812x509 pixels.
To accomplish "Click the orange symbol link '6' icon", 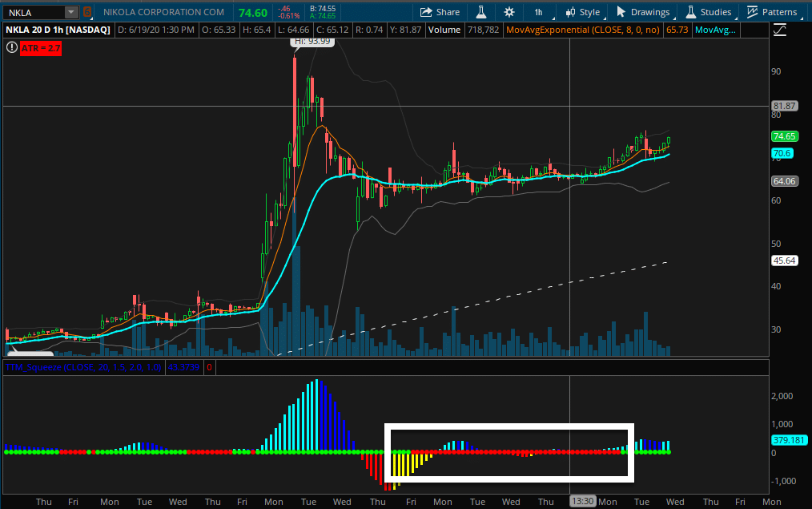I will point(87,12).
